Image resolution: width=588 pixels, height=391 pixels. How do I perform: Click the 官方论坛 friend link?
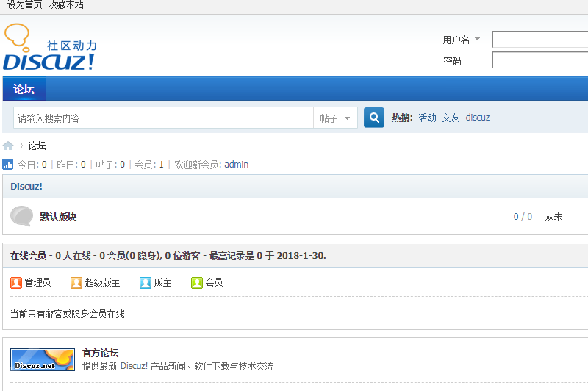(x=101, y=353)
